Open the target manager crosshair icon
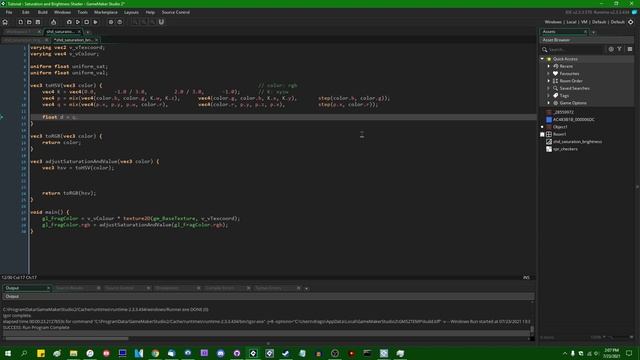Screen dimensions: 640x360 tap(631, 22)
